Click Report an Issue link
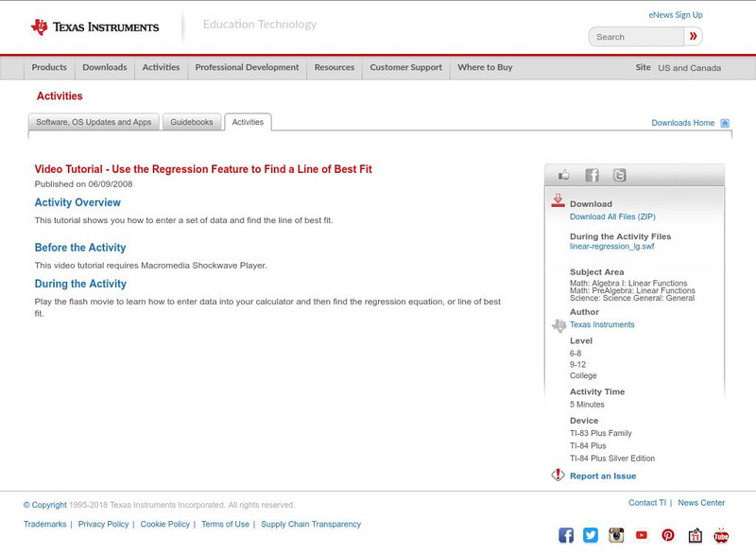 pyautogui.click(x=603, y=476)
